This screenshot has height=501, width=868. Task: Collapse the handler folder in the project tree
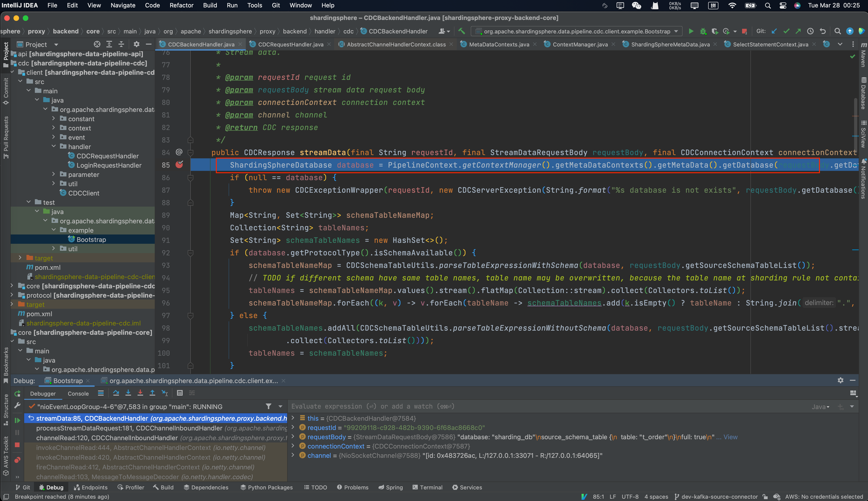53,146
